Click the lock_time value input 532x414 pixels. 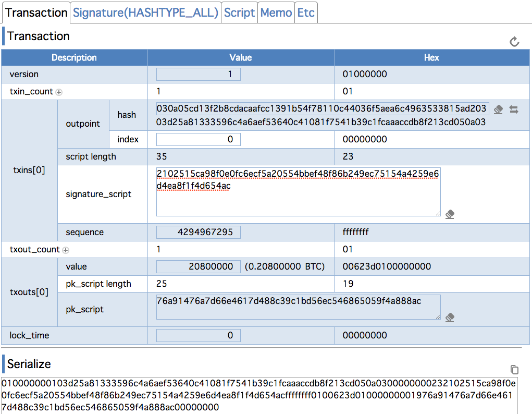(x=199, y=335)
